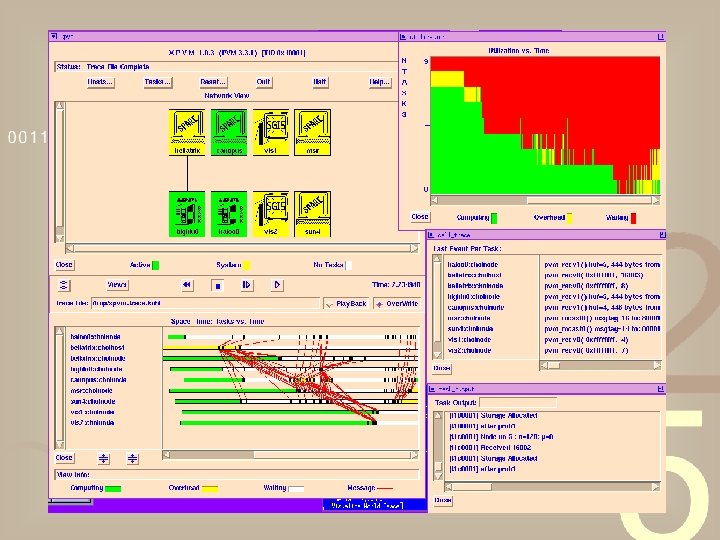Step the trace forward once
The width and height of the screenshot is (720, 540).
[247, 285]
